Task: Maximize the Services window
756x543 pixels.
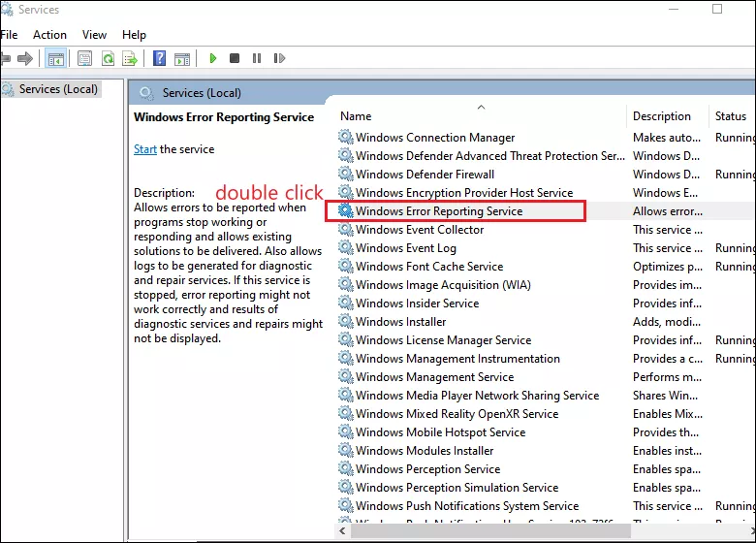Action: click(x=717, y=9)
